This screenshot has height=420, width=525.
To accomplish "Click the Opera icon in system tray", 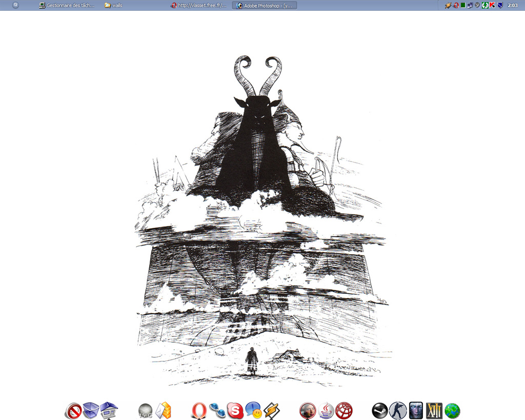I will pos(456,5).
